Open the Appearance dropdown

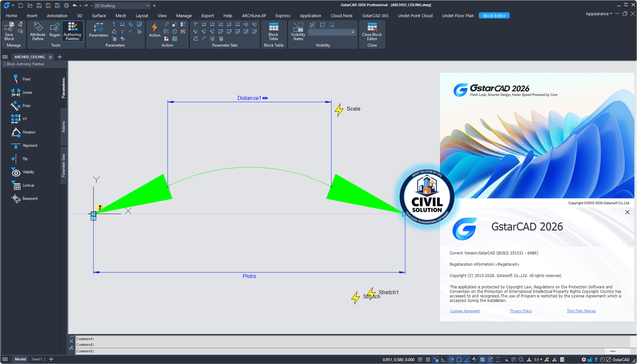point(599,14)
